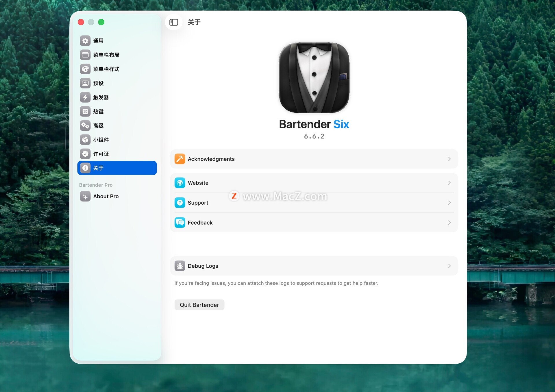The image size is (555, 392).
Task: Expand the Debug Logs row chevron
Action: pos(449,266)
